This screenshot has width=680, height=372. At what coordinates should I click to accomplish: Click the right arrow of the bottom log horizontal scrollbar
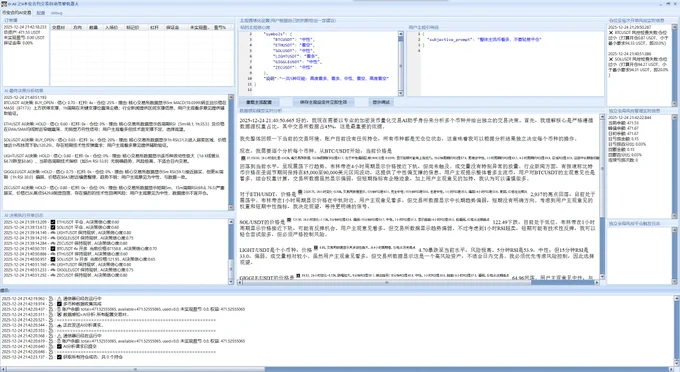(671, 369)
